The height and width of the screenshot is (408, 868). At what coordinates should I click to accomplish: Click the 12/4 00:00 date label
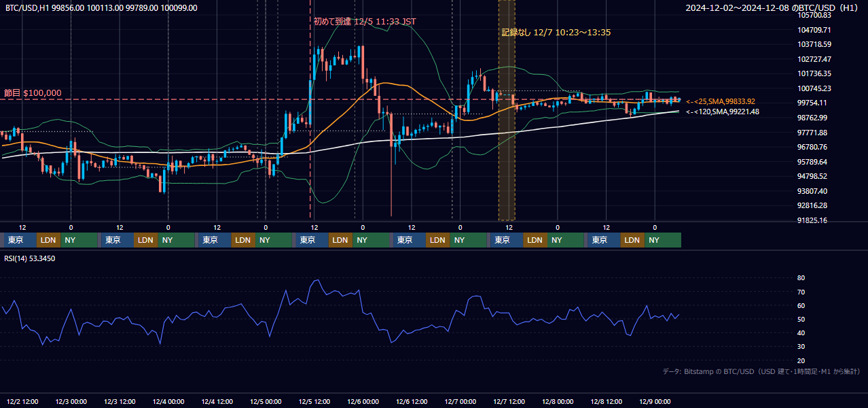tap(168, 401)
